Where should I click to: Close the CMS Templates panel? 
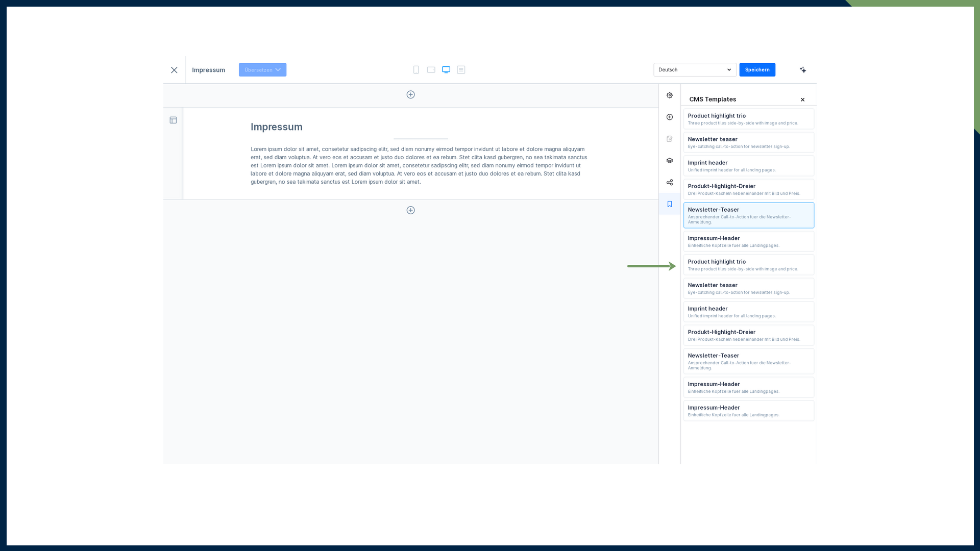click(802, 99)
